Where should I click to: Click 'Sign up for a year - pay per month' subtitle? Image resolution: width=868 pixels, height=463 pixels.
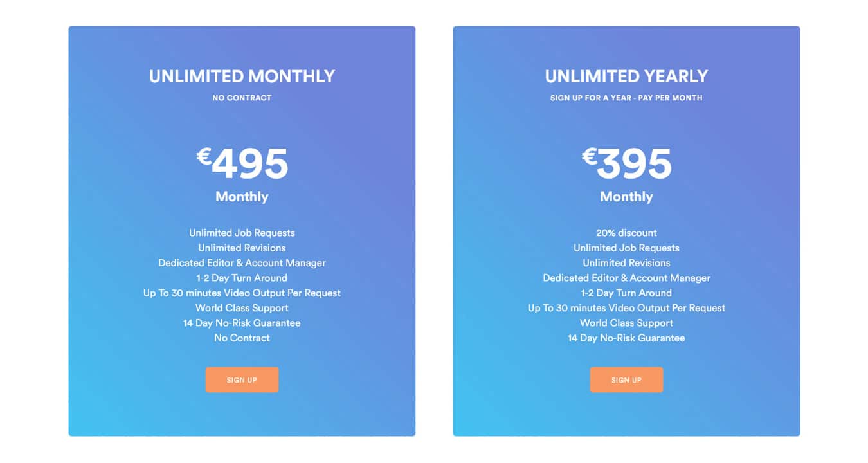pos(626,98)
